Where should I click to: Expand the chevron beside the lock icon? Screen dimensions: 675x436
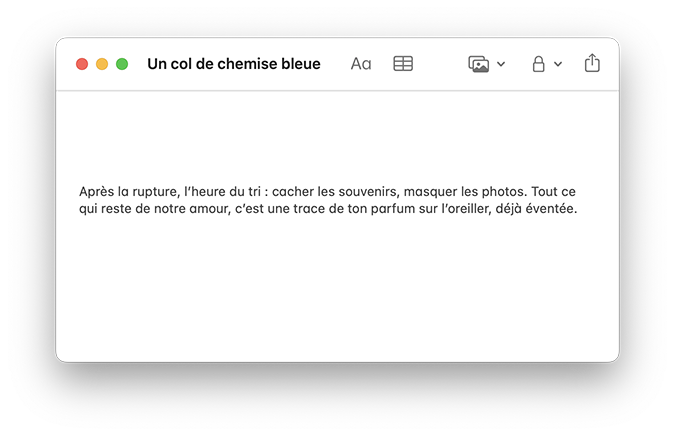click(558, 64)
